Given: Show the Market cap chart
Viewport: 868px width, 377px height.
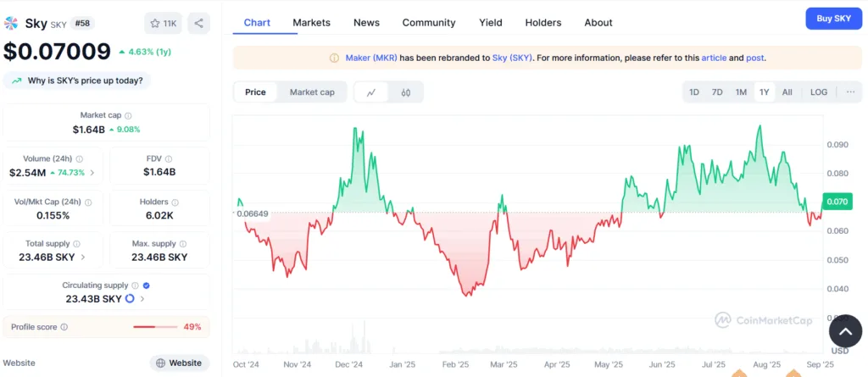Looking at the screenshot, I should pyautogui.click(x=312, y=92).
